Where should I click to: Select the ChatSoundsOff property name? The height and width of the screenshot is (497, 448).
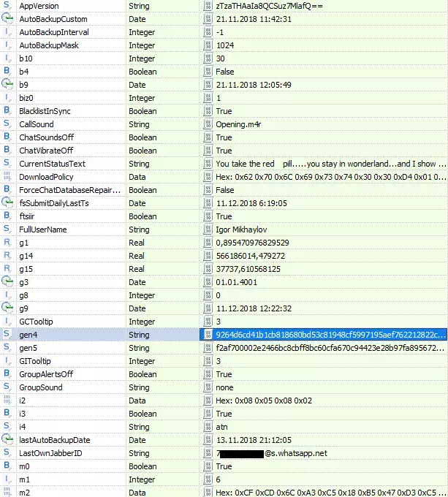46,137
